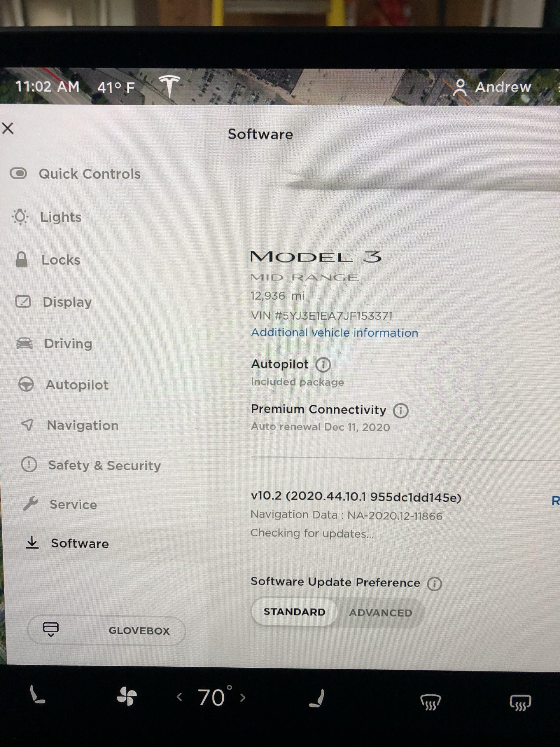Lower cabin temperature with left arrow

click(180, 697)
